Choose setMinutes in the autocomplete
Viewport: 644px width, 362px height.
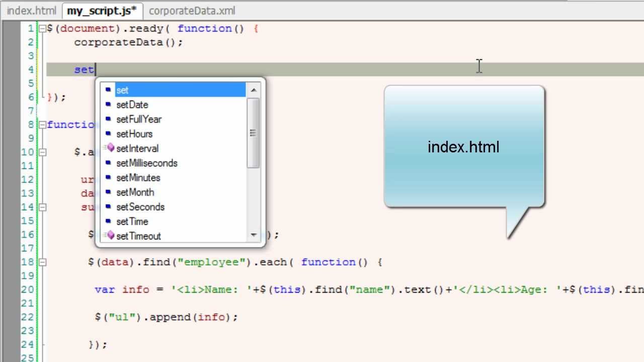click(138, 177)
